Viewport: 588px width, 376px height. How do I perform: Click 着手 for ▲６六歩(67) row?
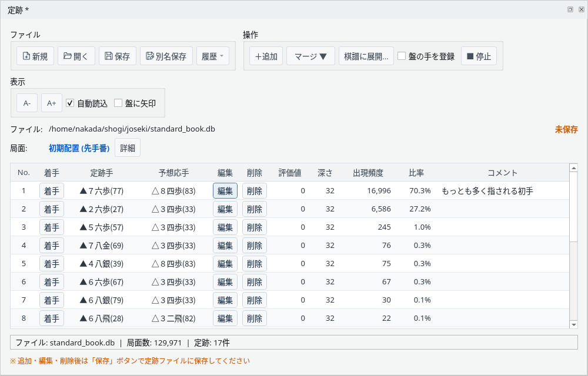[52, 281]
